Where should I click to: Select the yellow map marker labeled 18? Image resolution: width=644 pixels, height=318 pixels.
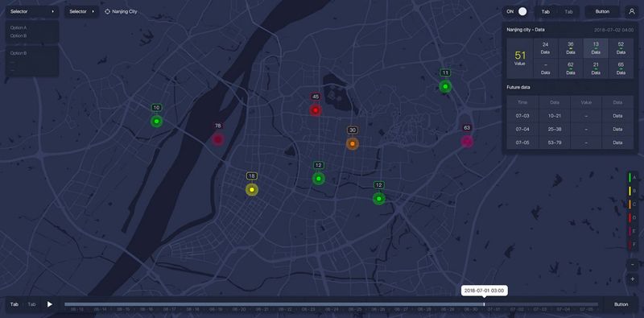pos(252,190)
